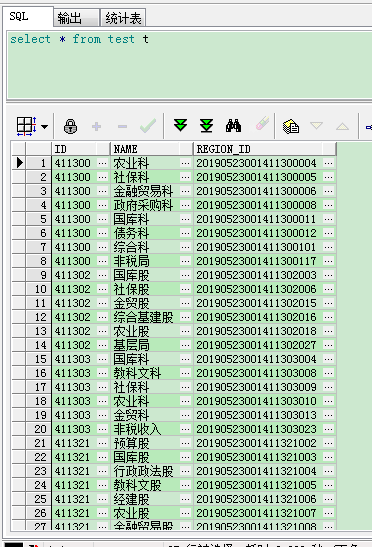The height and width of the screenshot is (547, 372).
Task: Open ellipsis editor for 政府采购科
Action: coord(185,205)
